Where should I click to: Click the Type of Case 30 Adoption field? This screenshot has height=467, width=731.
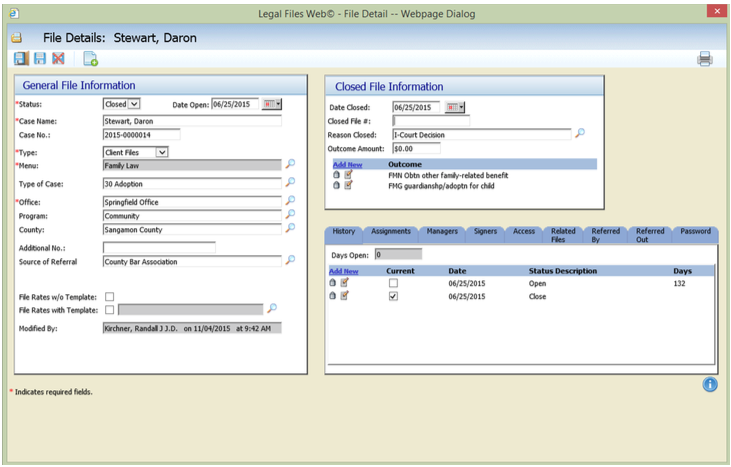tap(192, 184)
